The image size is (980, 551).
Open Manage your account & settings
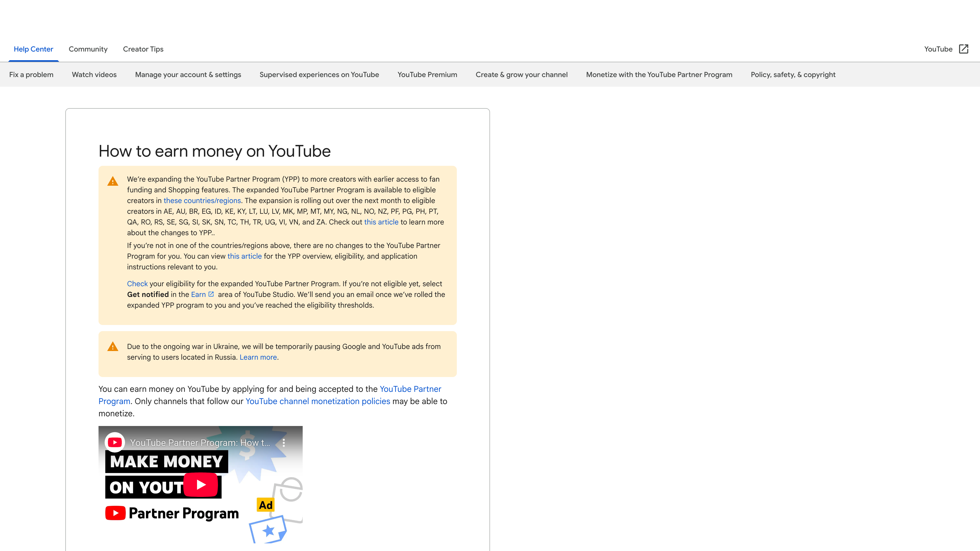point(188,74)
